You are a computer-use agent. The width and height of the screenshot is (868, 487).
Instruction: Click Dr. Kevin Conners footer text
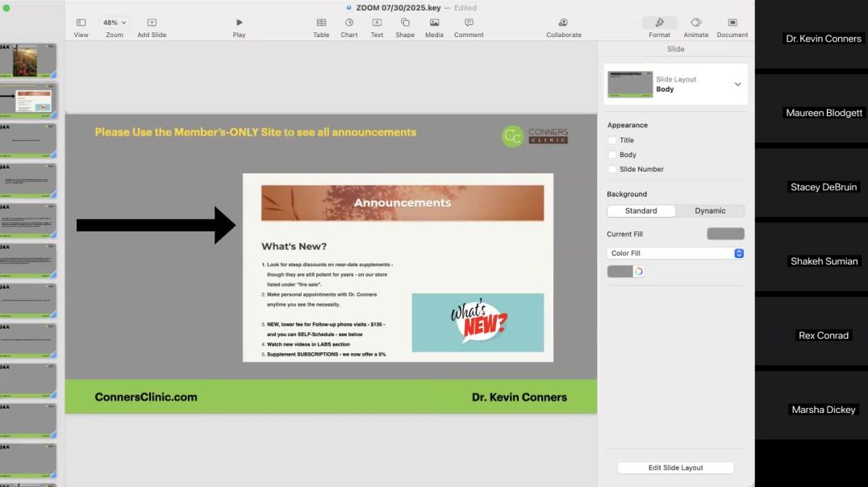[x=520, y=398]
